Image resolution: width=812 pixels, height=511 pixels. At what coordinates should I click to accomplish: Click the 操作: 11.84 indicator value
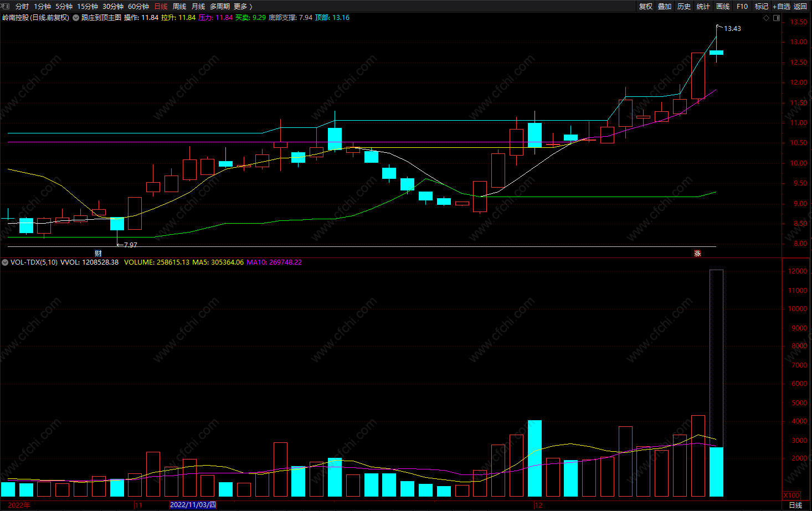(141, 18)
